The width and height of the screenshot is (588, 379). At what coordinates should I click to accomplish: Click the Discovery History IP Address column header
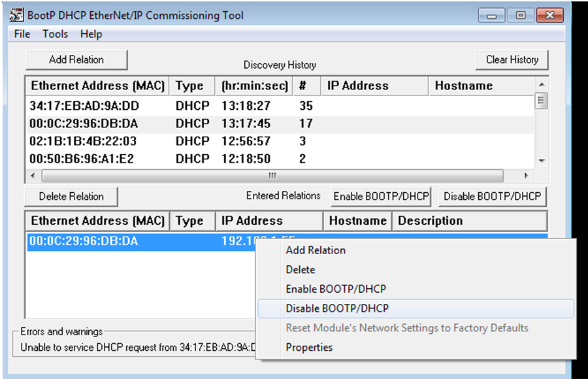tap(374, 86)
